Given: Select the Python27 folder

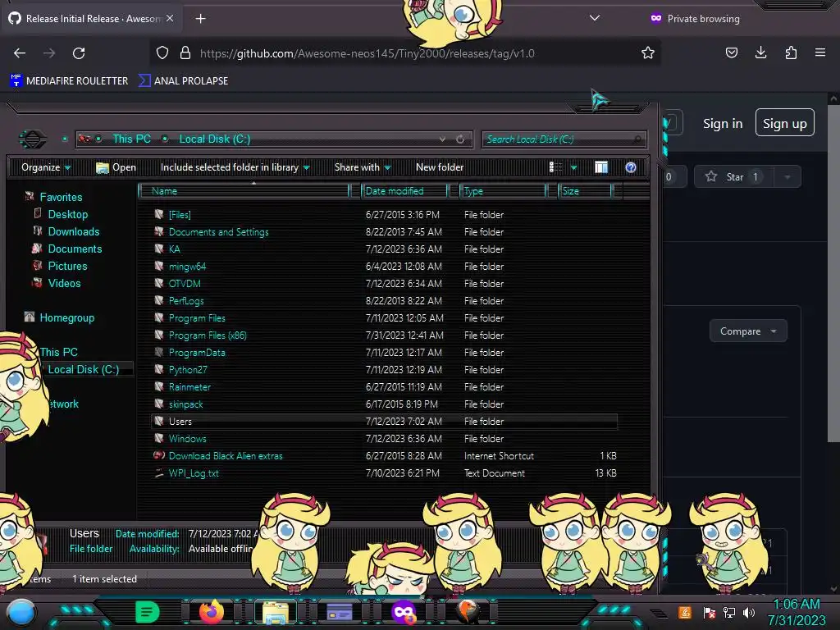Looking at the screenshot, I should point(188,370).
